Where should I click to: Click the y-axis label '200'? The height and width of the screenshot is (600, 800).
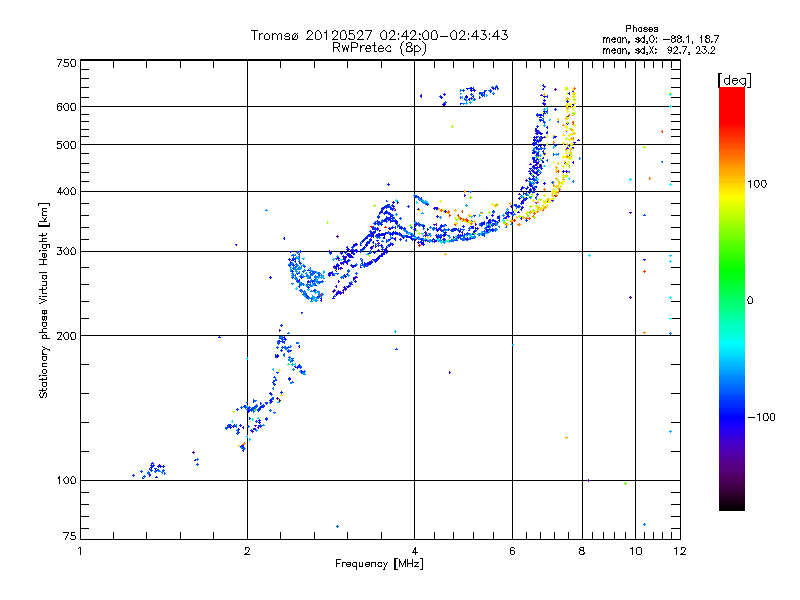coord(66,336)
